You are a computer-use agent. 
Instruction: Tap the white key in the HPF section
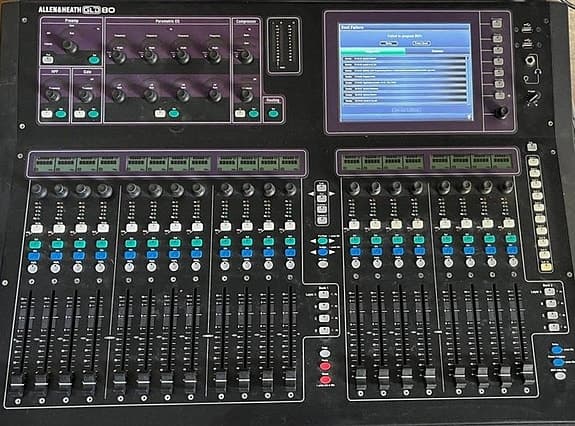point(47,113)
